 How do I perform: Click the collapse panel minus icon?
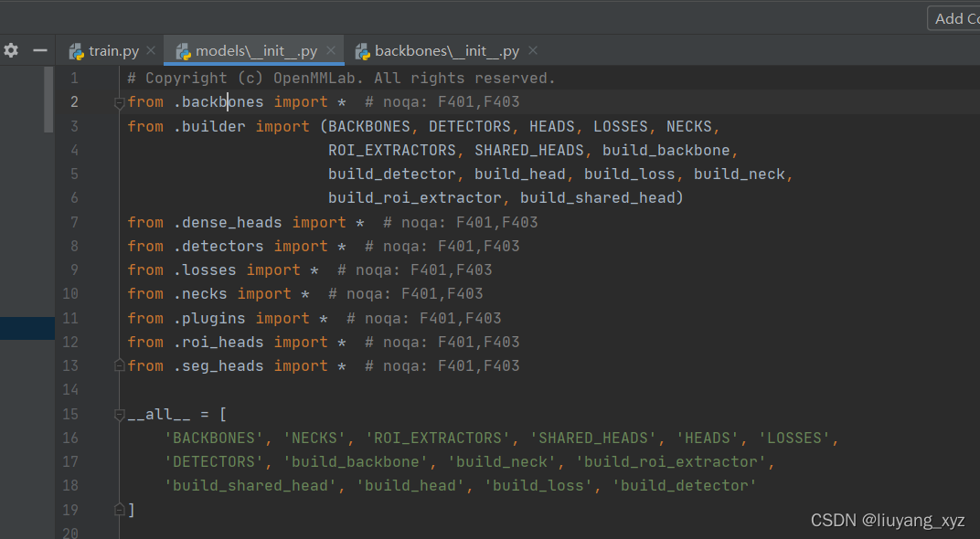40,50
